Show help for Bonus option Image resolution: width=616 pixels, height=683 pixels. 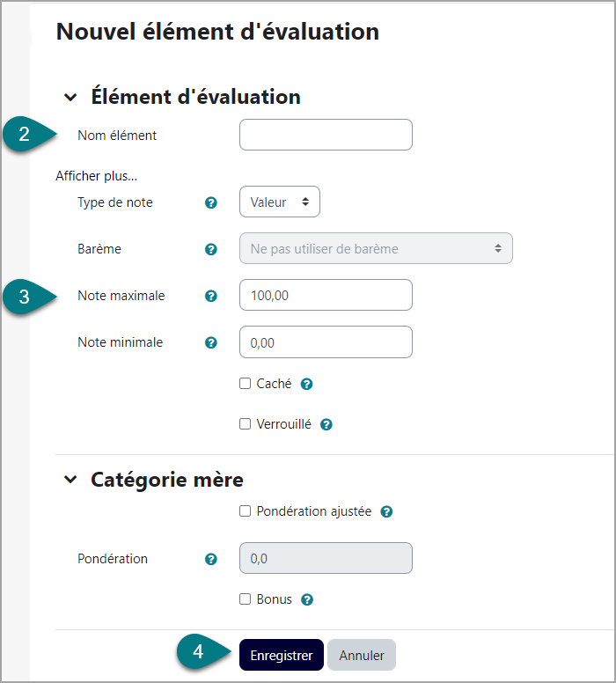(307, 599)
